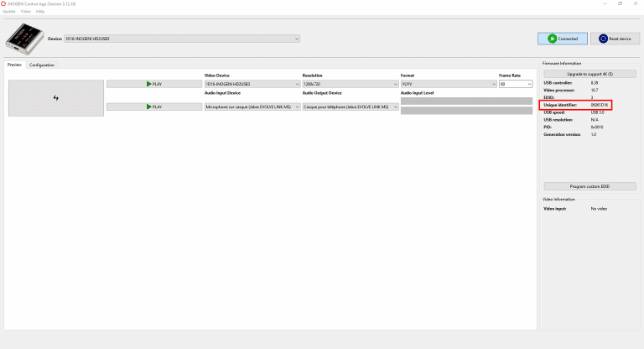
Task: Click the upper audio input level bar
Action: tap(466, 102)
